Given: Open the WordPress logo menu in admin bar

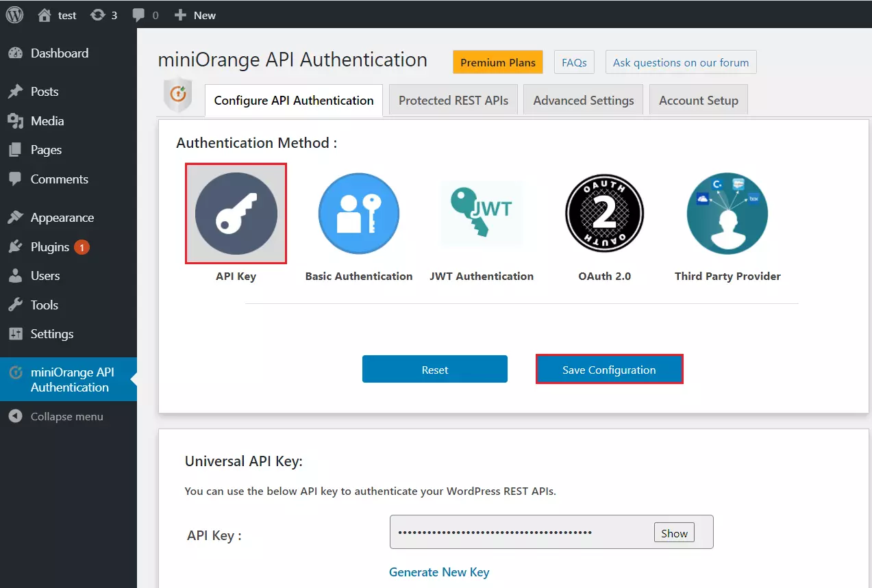Looking at the screenshot, I should point(14,14).
